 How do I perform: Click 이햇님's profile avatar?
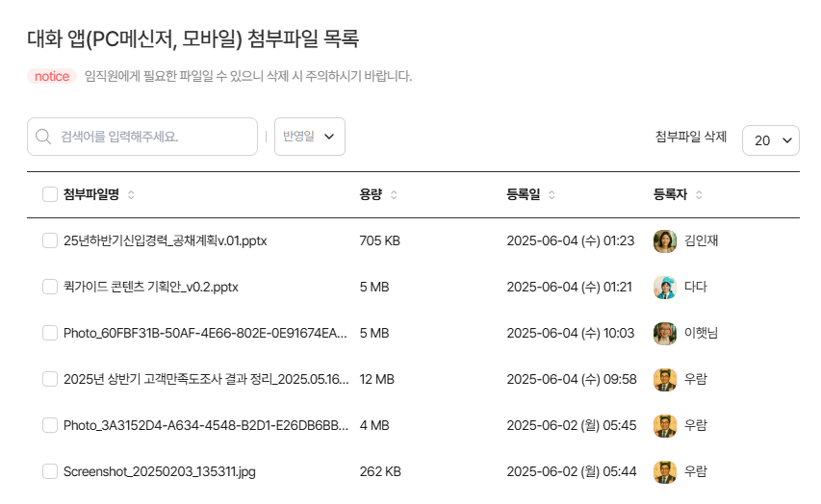(664, 333)
